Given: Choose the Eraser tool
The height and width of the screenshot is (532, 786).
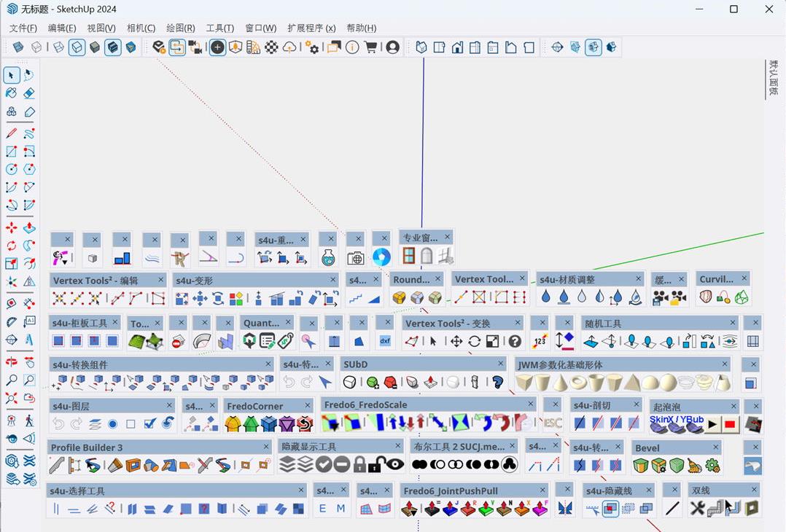Looking at the screenshot, I should tap(29, 93).
